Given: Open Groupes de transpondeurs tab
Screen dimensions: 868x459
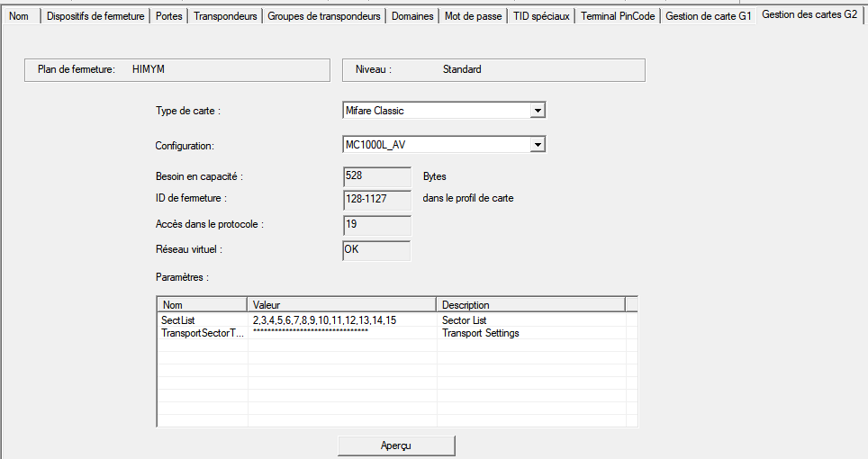Looking at the screenshot, I should pyautogui.click(x=324, y=16).
